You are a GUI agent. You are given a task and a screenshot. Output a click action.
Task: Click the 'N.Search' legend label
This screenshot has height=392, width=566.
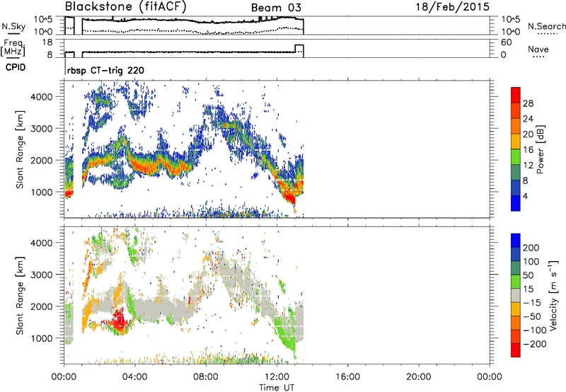546,26
